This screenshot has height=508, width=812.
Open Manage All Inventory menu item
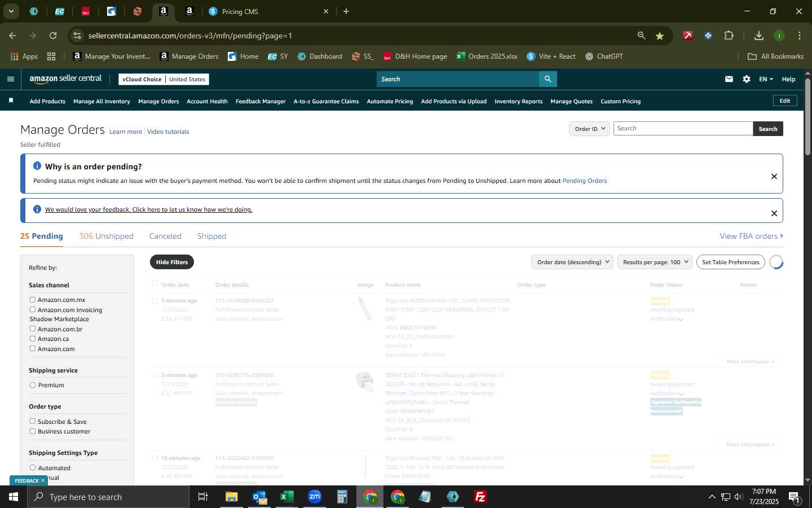[101, 102]
